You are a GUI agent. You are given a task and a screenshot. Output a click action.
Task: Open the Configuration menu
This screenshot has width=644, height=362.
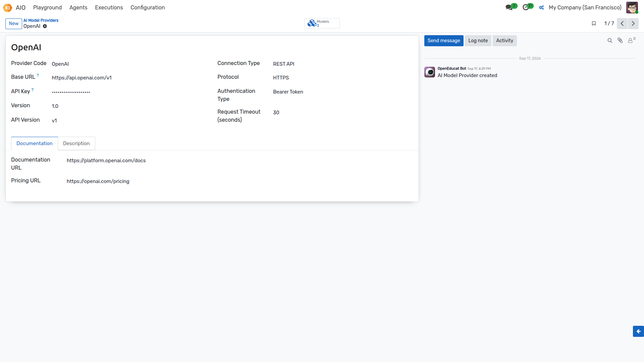click(148, 7)
